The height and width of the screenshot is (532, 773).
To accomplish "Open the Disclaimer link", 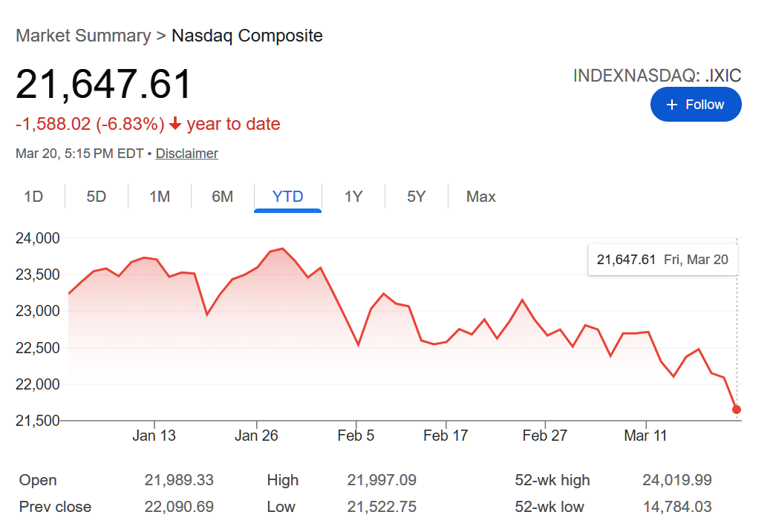I will click(186, 154).
